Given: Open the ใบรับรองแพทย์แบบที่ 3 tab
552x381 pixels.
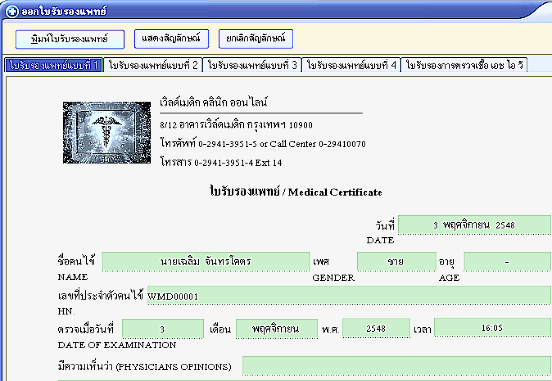Looking at the screenshot, I should (x=252, y=65).
